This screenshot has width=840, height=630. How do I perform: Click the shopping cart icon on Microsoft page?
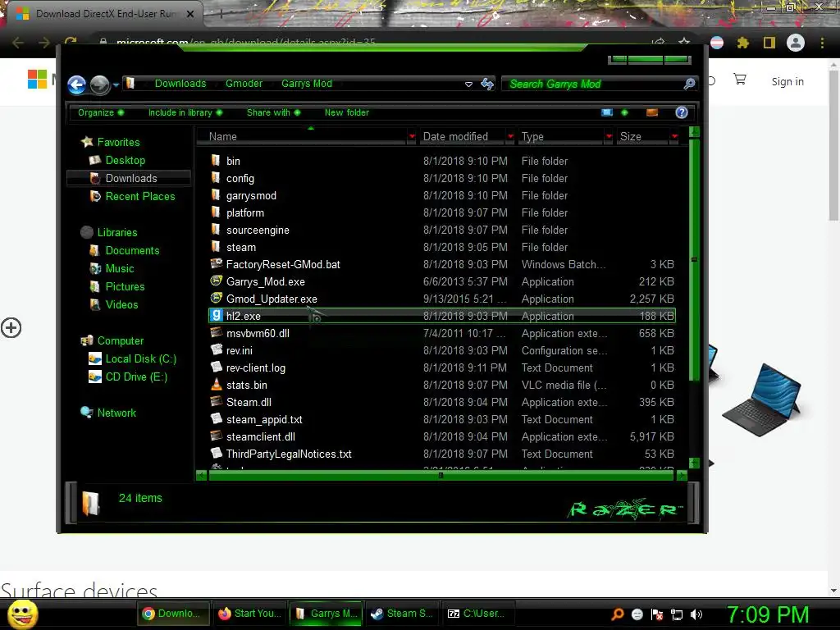(x=740, y=80)
